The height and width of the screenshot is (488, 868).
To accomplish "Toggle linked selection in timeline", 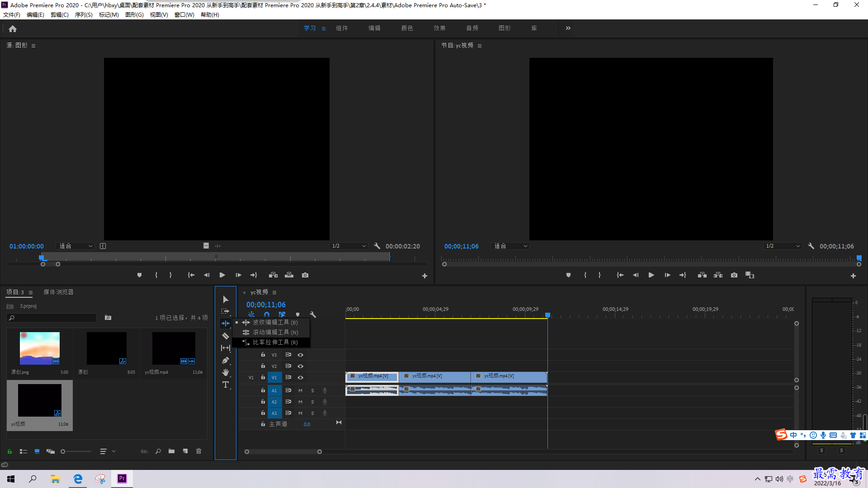I will click(282, 314).
